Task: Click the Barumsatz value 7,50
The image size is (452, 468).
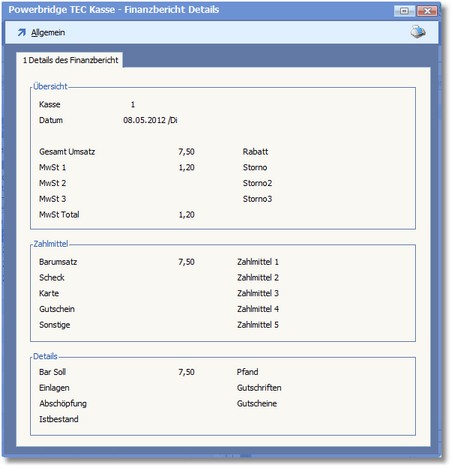Action: point(186,262)
